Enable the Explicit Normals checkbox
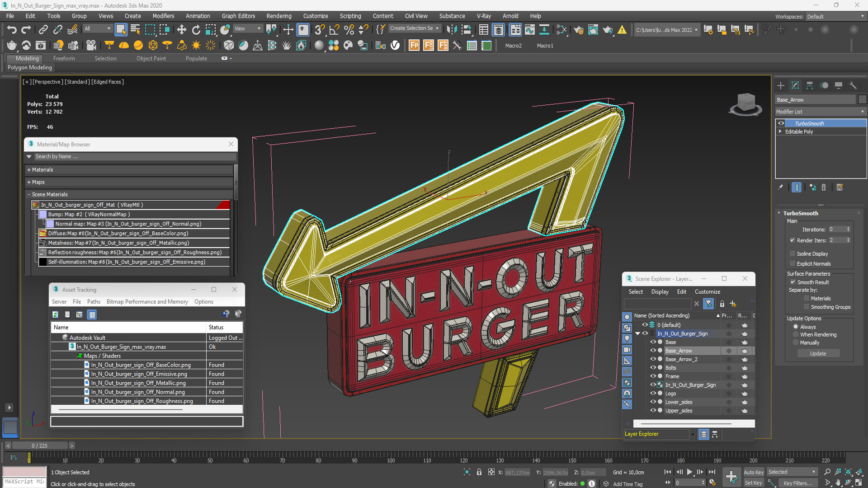The image size is (868, 488). (793, 263)
